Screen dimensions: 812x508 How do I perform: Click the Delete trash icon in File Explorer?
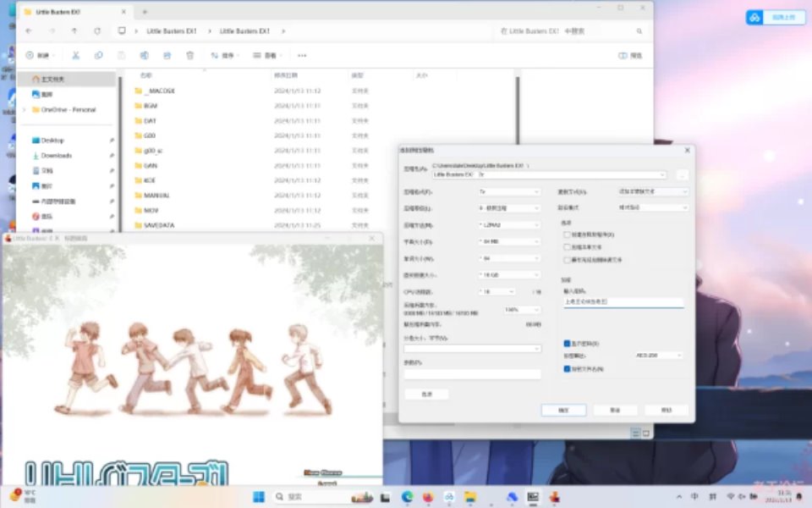pyautogui.click(x=190, y=56)
